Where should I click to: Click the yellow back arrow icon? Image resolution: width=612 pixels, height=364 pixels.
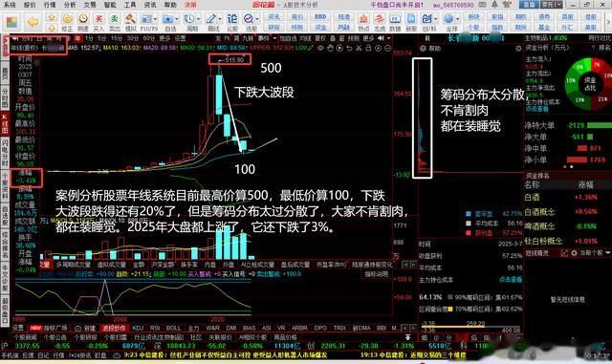click(33, 22)
